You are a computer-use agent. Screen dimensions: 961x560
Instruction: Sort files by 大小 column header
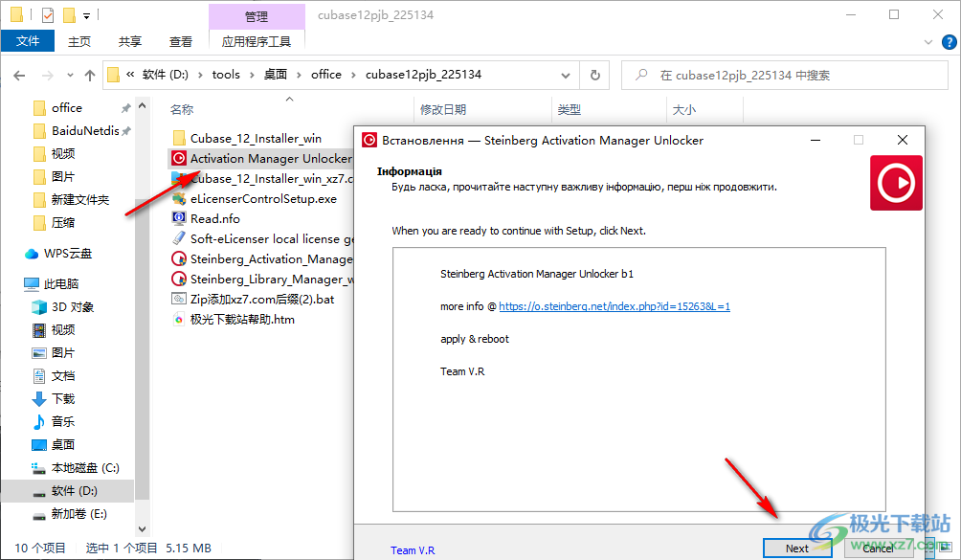(x=684, y=110)
